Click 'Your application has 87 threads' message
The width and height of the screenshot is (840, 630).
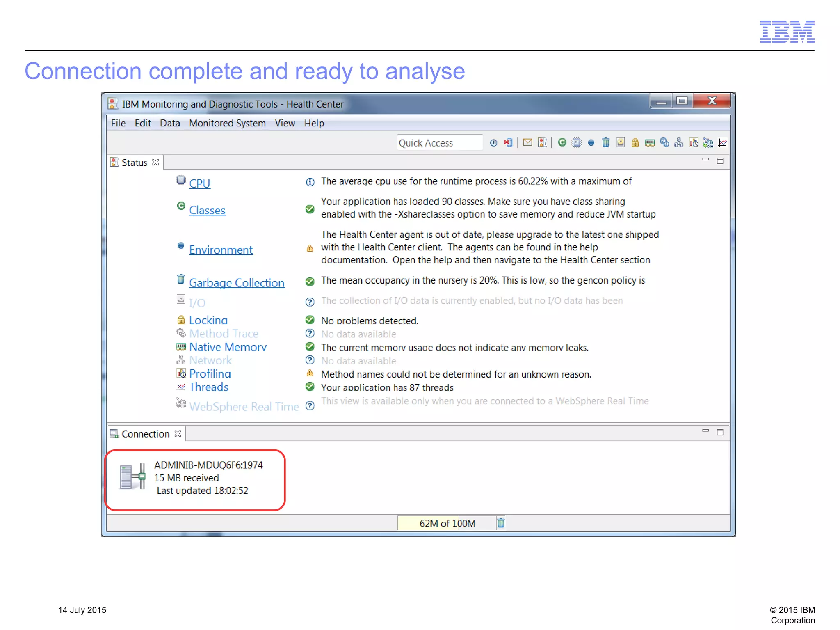point(387,387)
